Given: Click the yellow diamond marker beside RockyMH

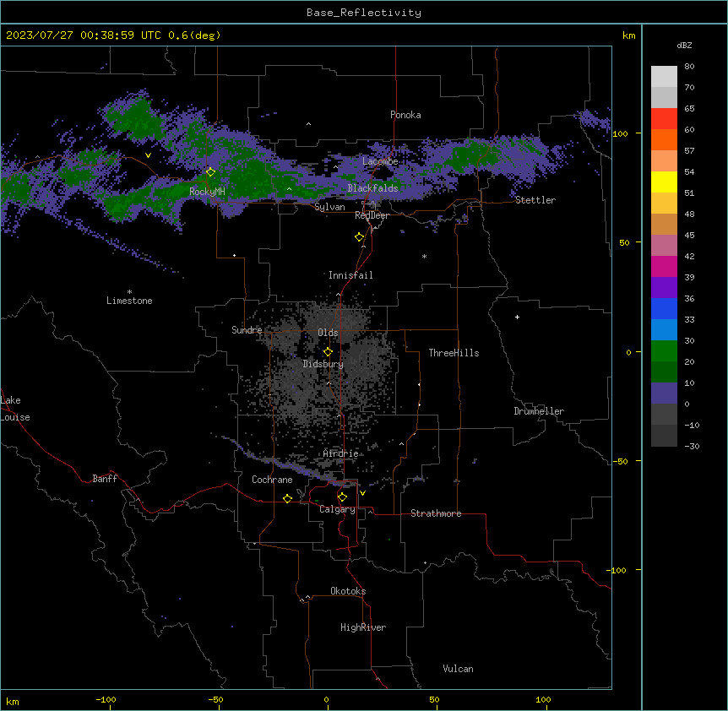Looking at the screenshot, I should (210, 172).
